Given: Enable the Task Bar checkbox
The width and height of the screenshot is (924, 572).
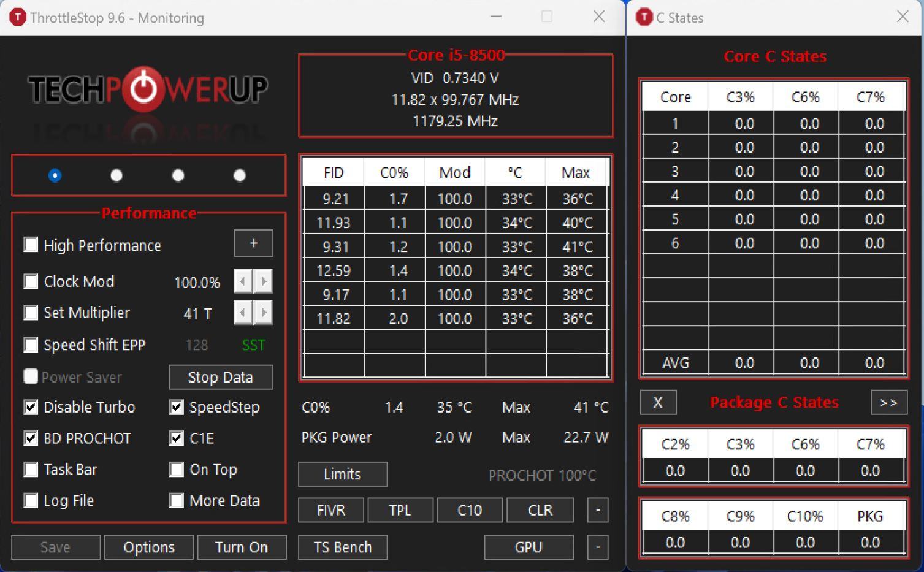Looking at the screenshot, I should (x=31, y=470).
